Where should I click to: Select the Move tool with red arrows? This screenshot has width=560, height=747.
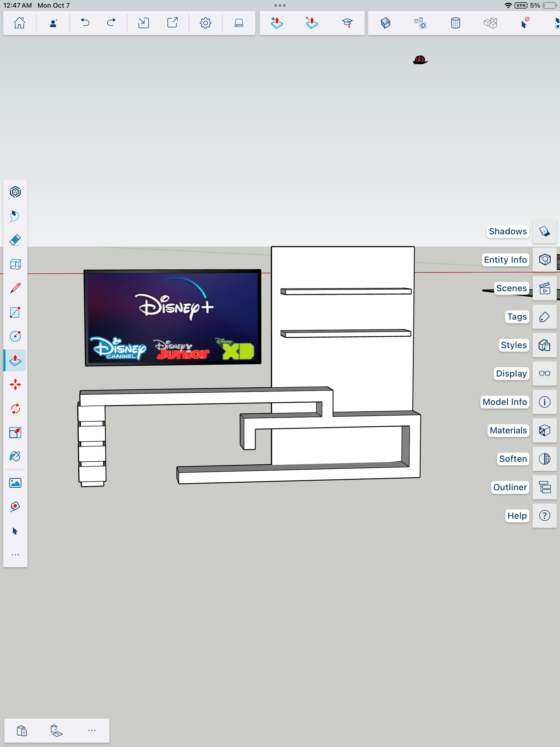(x=15, y=385)
